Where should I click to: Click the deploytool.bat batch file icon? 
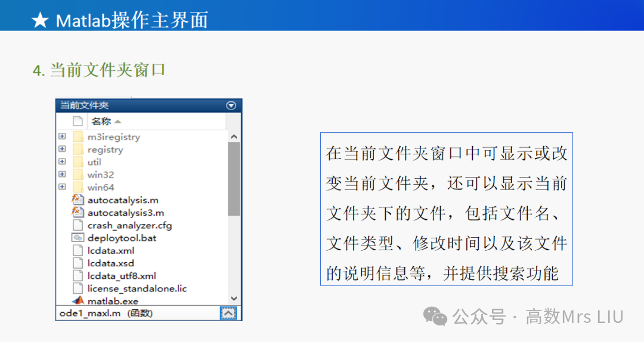[78, 238]
